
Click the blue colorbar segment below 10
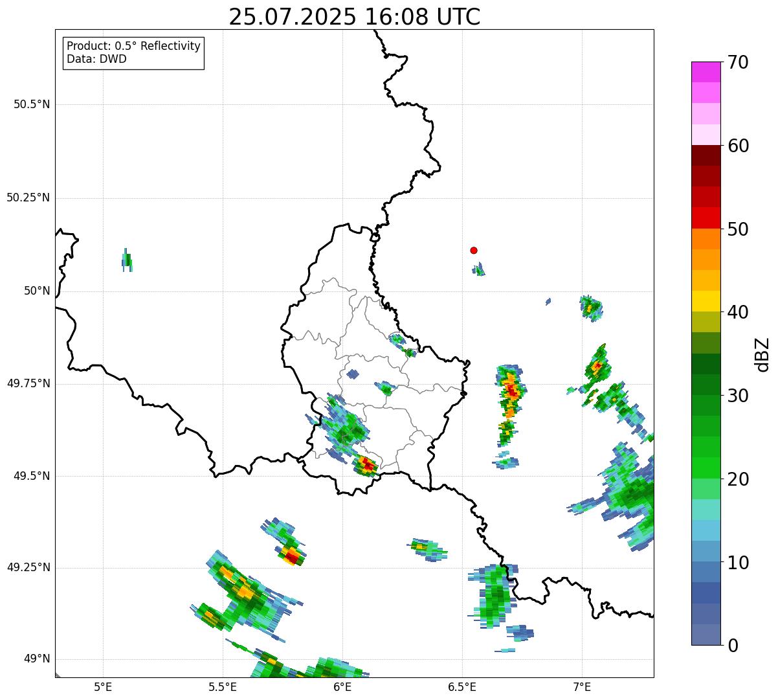[x=706, y=572]
